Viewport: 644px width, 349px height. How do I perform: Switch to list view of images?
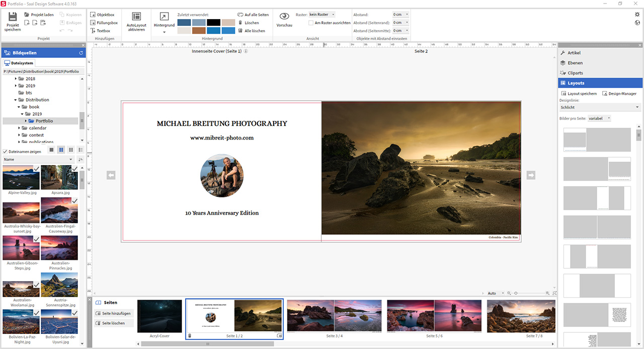coord(80,150)
